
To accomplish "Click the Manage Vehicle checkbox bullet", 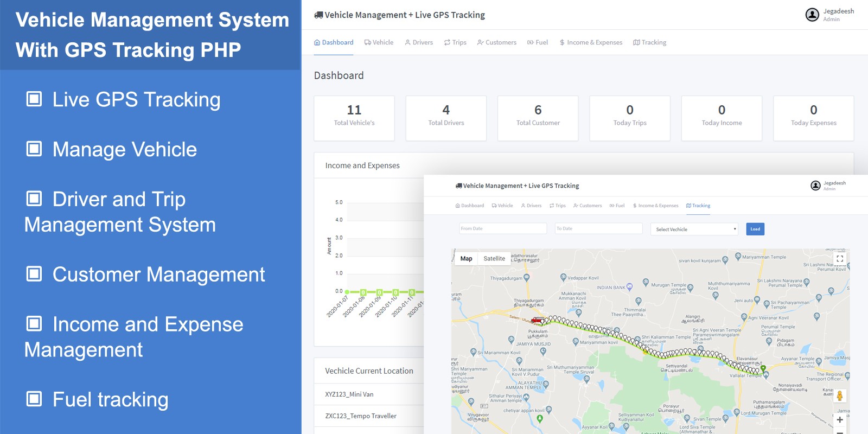I will [x=34, y=149].
